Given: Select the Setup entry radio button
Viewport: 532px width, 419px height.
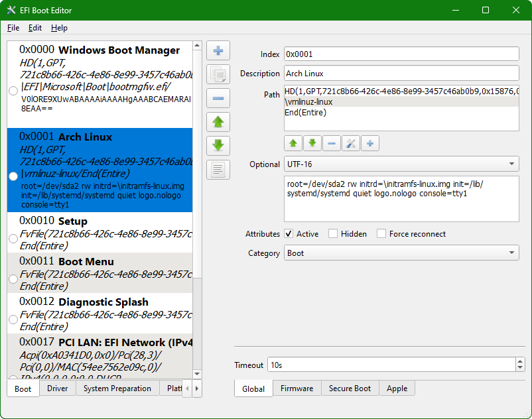Looking at the screenshot, I should (13, 238).
